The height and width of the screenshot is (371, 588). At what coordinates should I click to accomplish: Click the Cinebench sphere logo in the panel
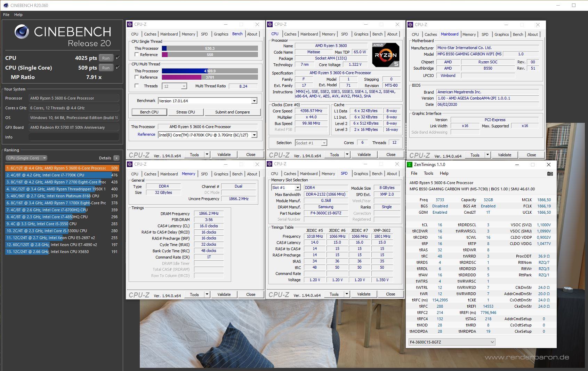click(22, 32)
